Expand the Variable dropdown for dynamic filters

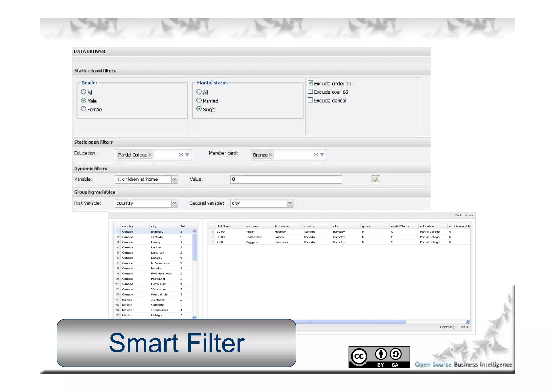click(175, 179)
